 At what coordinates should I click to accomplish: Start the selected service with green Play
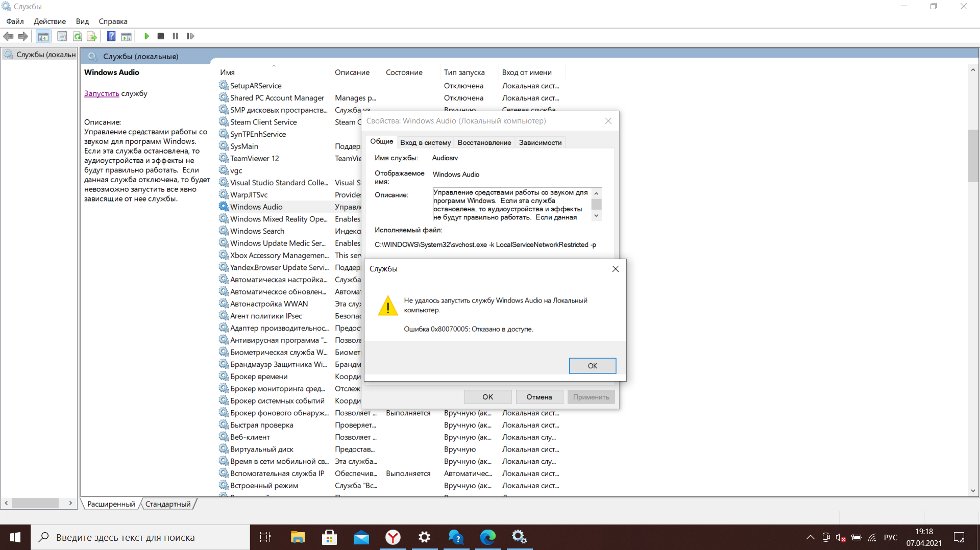point(146,36)
